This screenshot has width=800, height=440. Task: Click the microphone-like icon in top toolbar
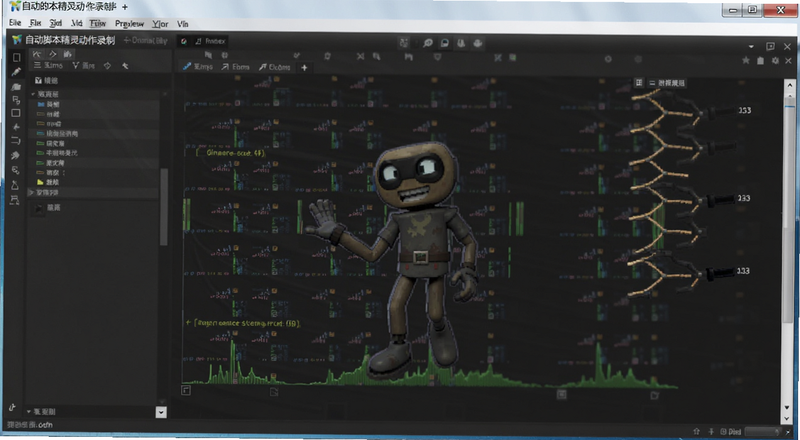461,43
